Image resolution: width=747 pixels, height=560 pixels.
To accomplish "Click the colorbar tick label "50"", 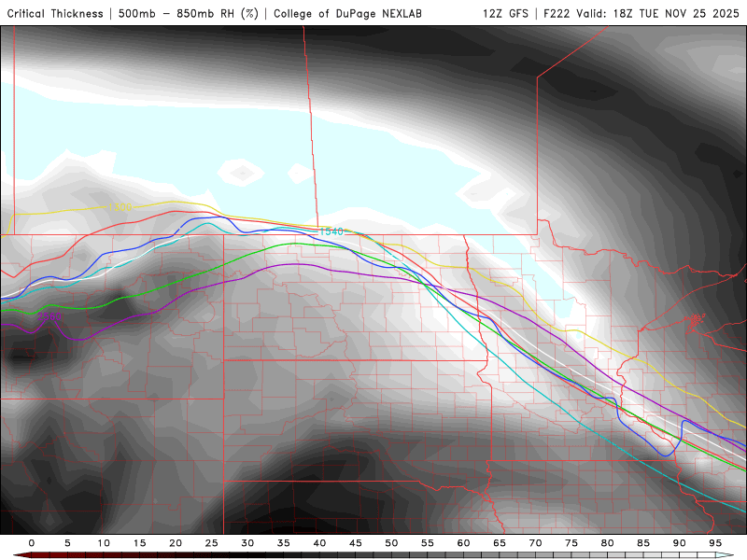I will (391, 543).
